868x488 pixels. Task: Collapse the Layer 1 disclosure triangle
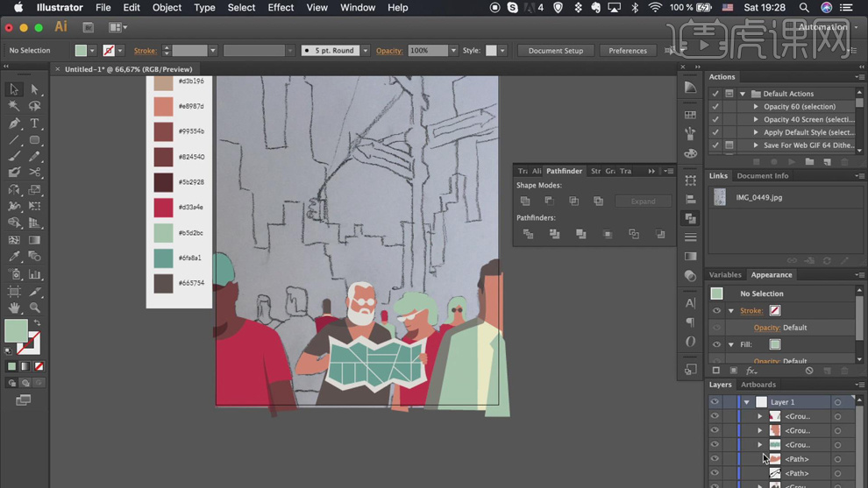[x=747, y=402]
